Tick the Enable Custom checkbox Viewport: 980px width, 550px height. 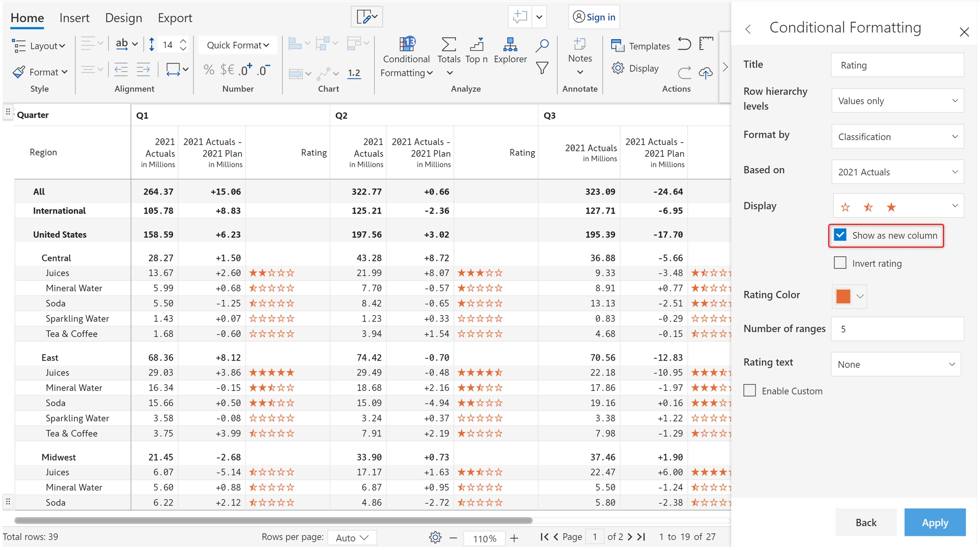coord(750,390)
